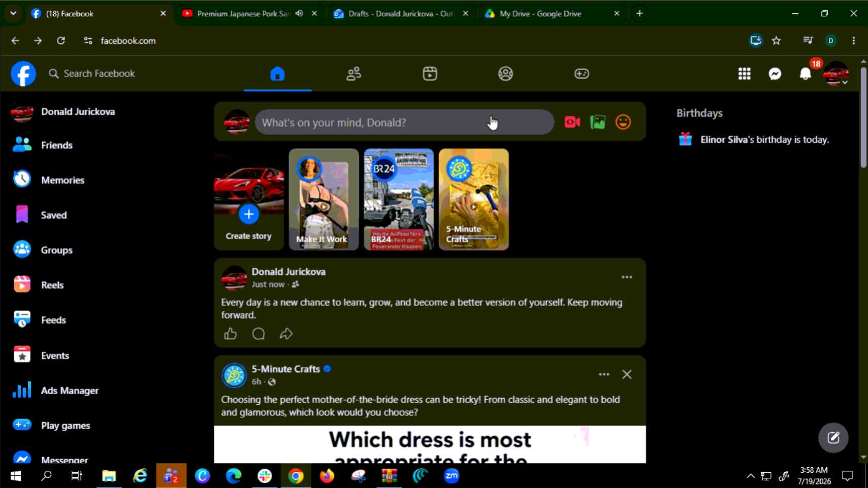The height and width of the screenshot is (488, 868).
Task: Switch to the Premium Japanese Pork tab
Action: pyautogui.click(x=243, y=14)
